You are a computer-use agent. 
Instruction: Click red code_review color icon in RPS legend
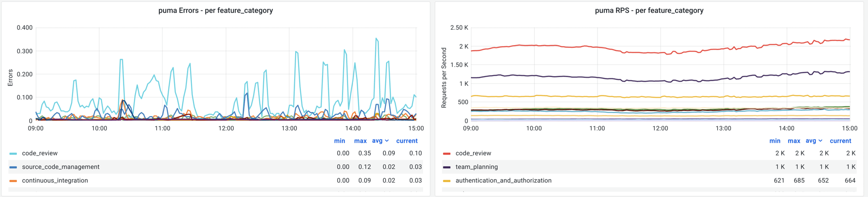(446, 154)
